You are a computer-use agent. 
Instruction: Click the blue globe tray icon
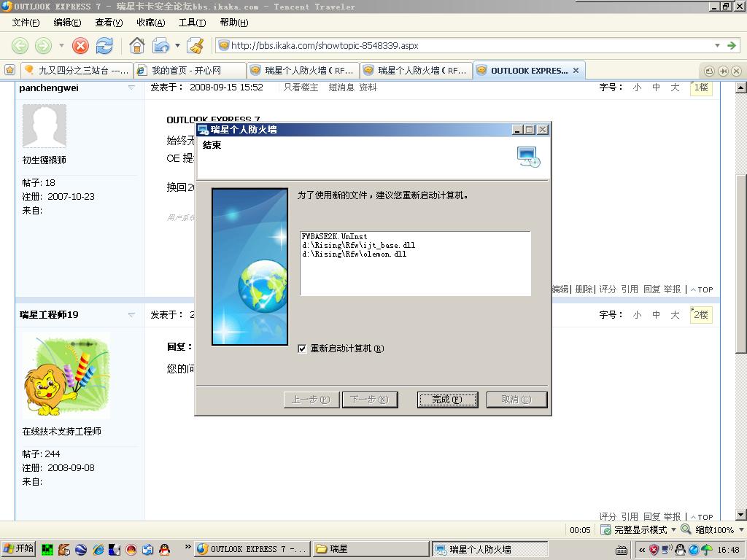coord(694,550)
